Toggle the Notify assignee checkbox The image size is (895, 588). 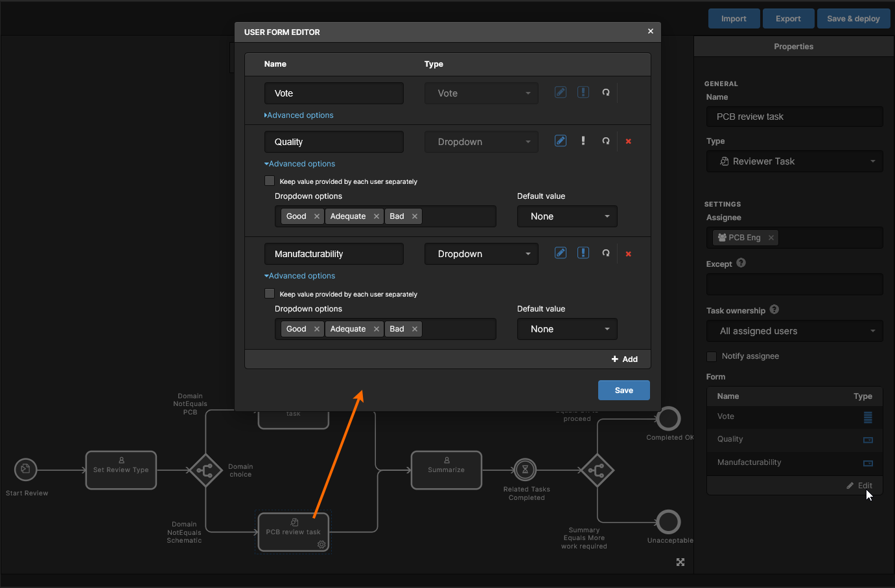click(x=712, y=357)
